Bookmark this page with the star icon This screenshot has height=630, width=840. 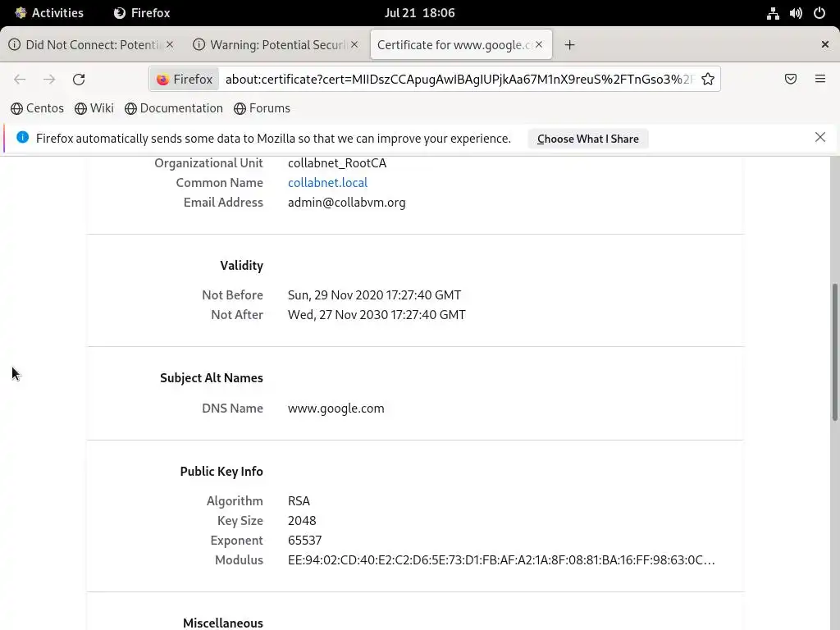[708, 80]
